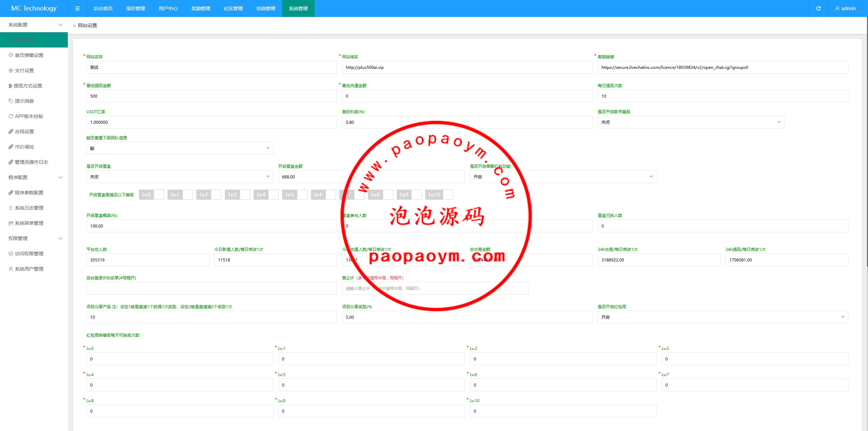
Task: Click the red packet rain Lv.3 input
Action: point(755,359)
